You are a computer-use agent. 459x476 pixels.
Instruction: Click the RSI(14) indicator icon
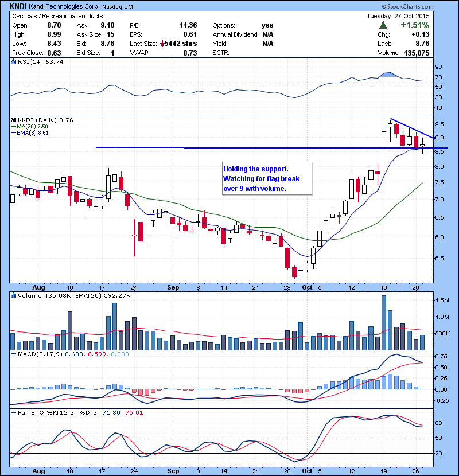coord(13,61)
